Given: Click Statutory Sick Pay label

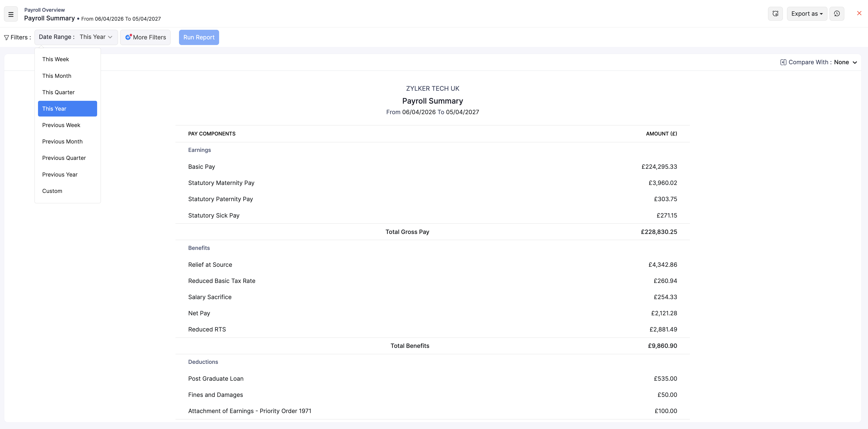Looking at the screenshot, I should coord(214,215).
